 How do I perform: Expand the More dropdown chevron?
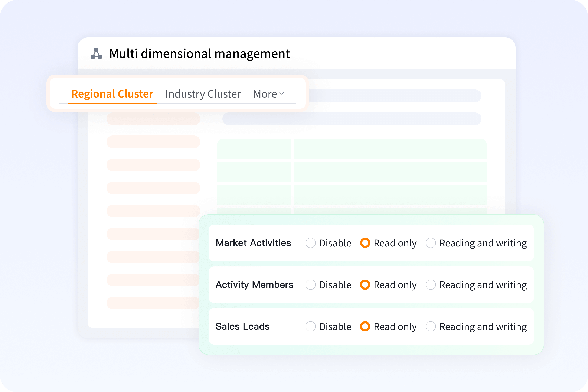click(x=282, y=94)
